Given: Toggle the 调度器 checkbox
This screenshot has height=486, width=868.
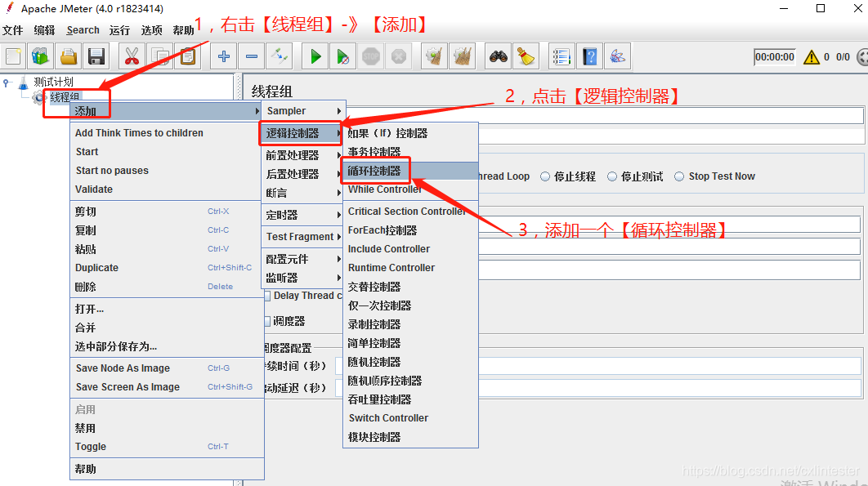Looking at the screenshot, I should click(268, 321).
